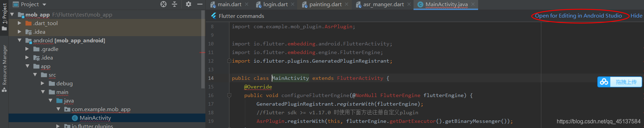Close the main.dart tab
This screenshot has height=128, width=644.
(x=247, y=4)
